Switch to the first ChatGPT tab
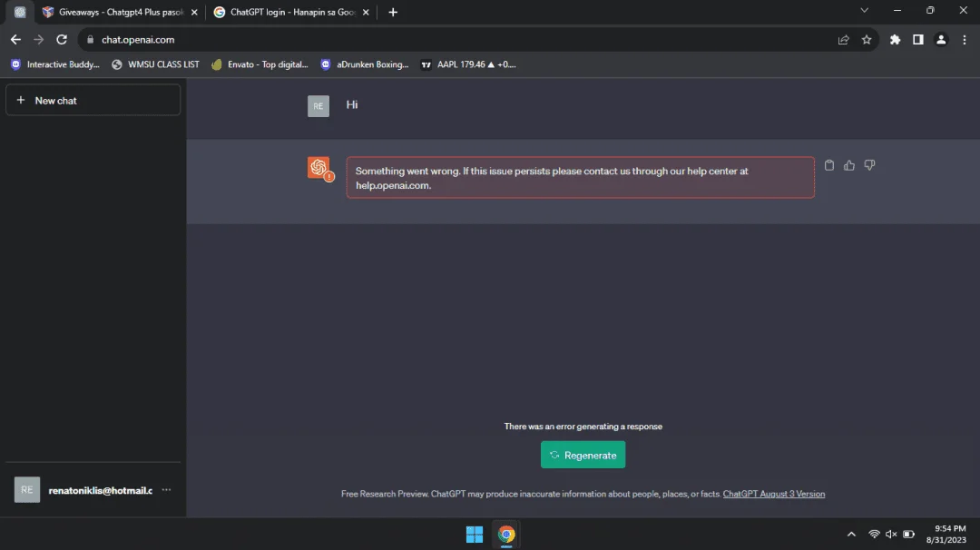 click(20, 12)
